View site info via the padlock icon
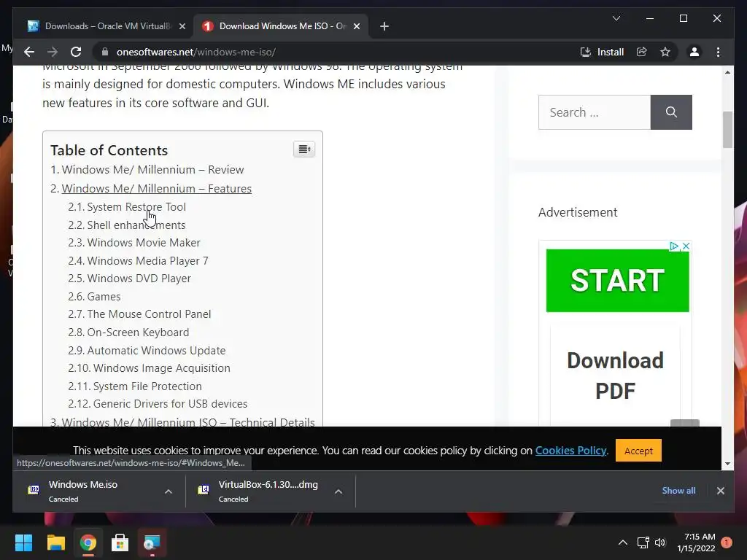Viewport: 747px width, 560px height. [105, 52]
